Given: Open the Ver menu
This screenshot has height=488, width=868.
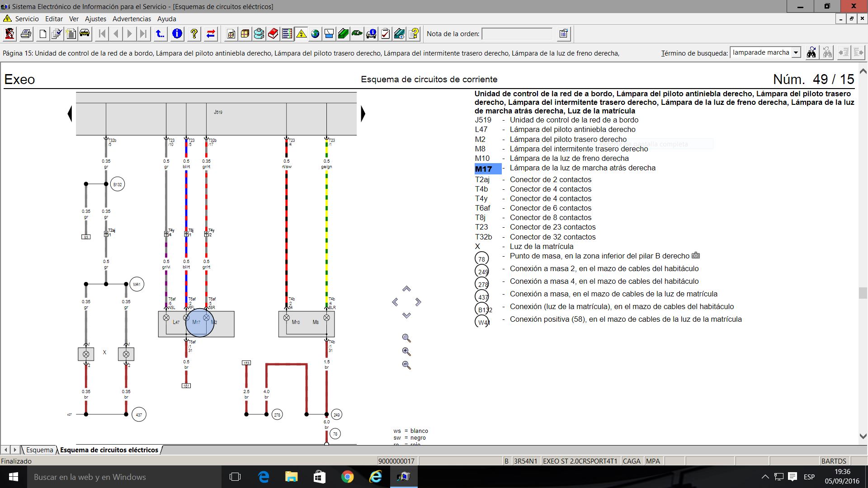Looking at the screenshot, I should point(74,19).
